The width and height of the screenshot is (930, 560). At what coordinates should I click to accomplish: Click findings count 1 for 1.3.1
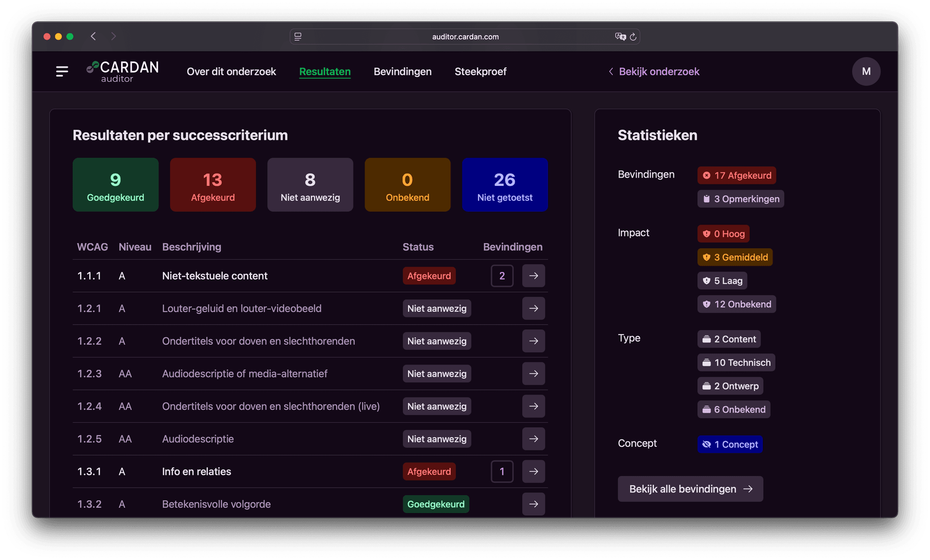pyautogui.click(x=502, y=471)
